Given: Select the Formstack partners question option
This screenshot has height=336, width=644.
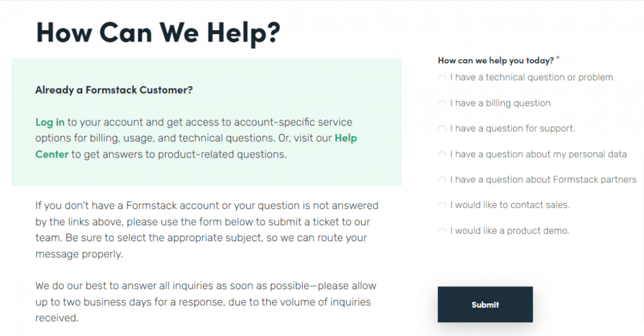Looking at the screenshot, I should point(442,180).
